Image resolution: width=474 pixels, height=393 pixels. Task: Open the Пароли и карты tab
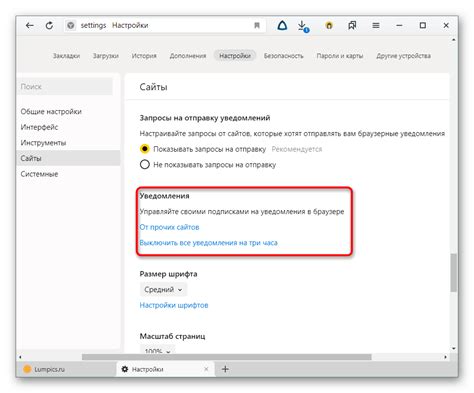click(x=340, y=56)
